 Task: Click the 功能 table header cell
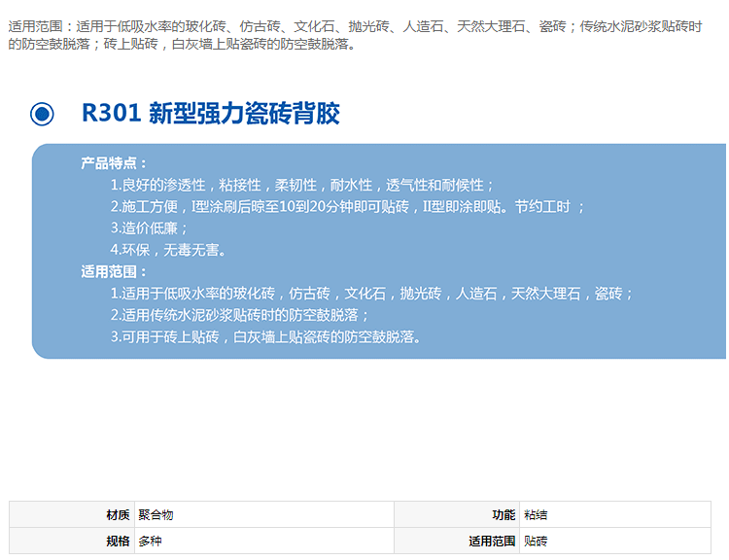tap(503, 515)
